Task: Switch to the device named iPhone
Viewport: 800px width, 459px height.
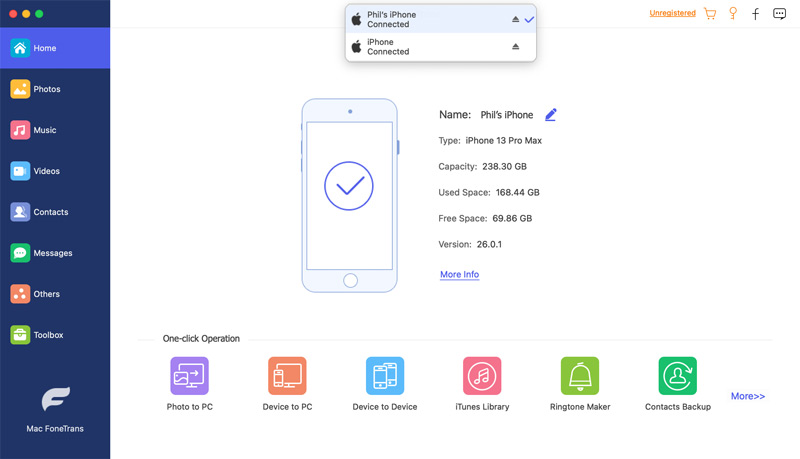Action: click(420, 47)
